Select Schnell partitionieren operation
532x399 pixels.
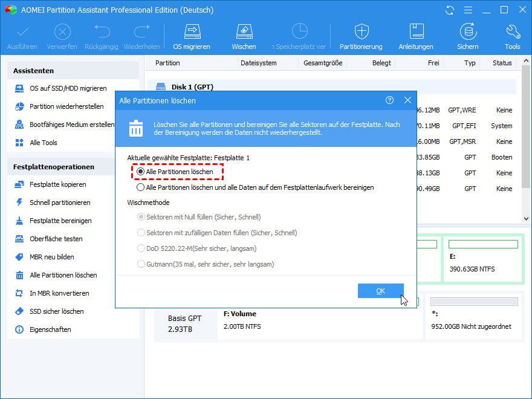click(53, 203)
